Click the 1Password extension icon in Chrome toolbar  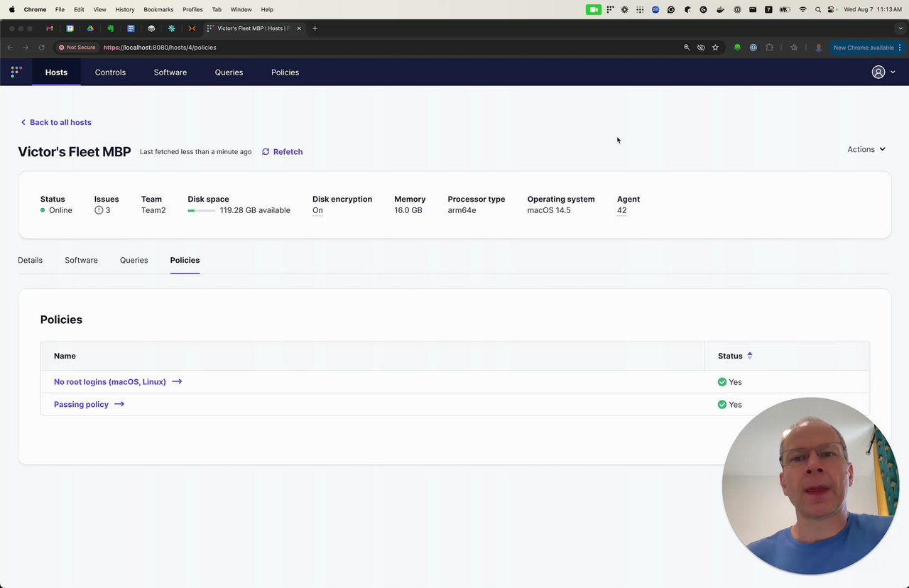pos(753,48)
